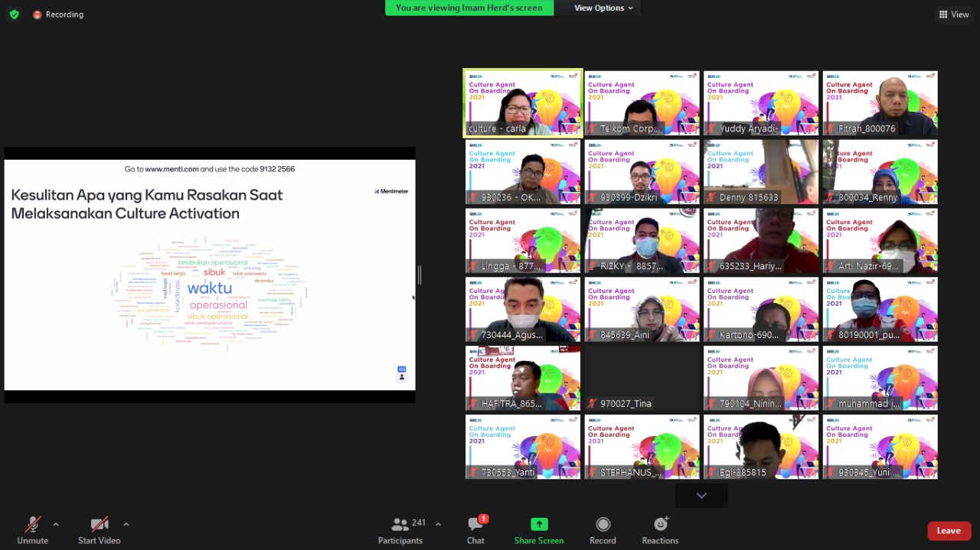Viewport: 980px width, 550px height.
Task: Click the Leave meeting button
Action: [949, 531]
